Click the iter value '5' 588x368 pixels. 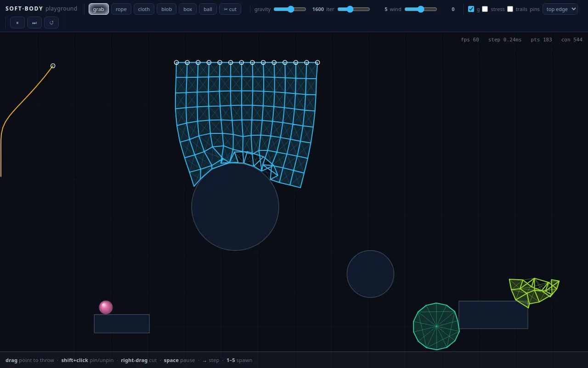click(x=386, y=9)
